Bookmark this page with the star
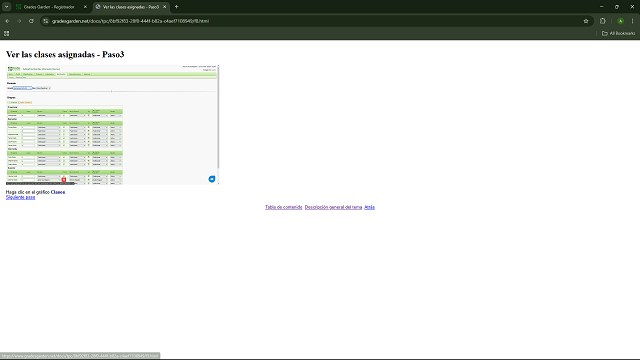 coord(586,21)
